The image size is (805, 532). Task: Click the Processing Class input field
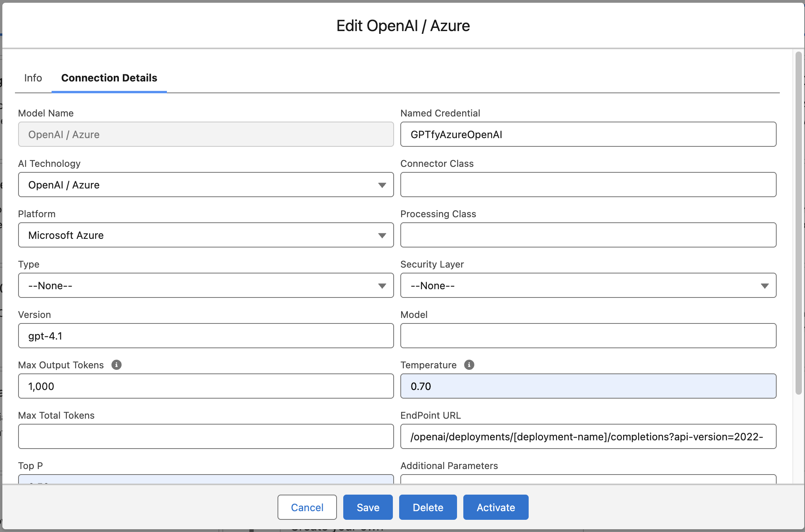(588, 235)
